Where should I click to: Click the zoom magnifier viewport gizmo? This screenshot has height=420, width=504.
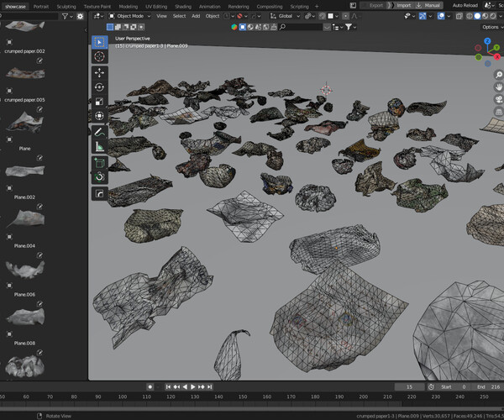[498, 75]
